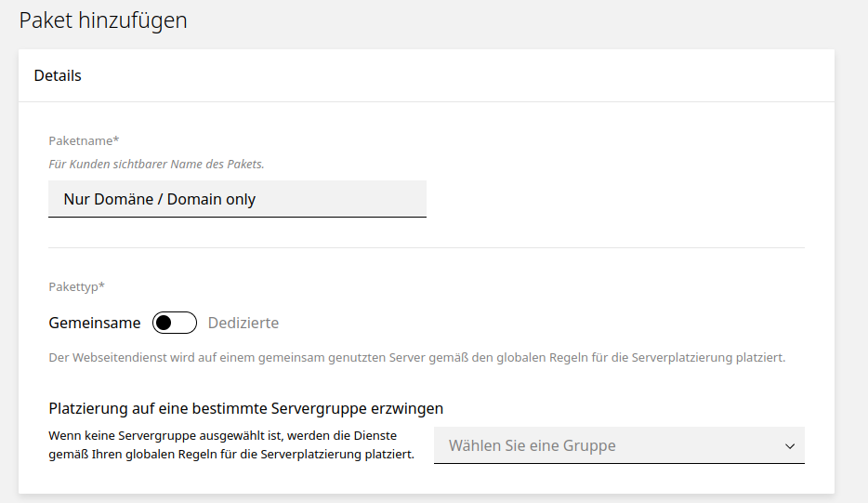Click the "Details" section header

pos(58,75)
